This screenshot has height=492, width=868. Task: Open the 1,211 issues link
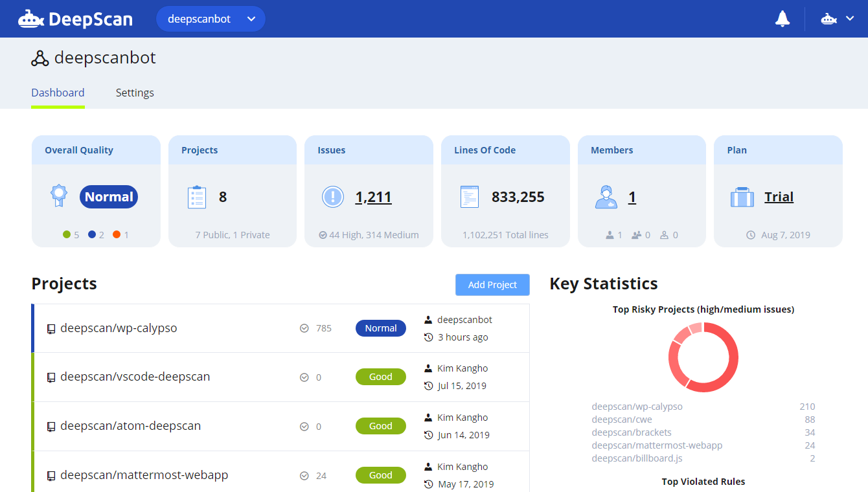click(x=373, y=197)
